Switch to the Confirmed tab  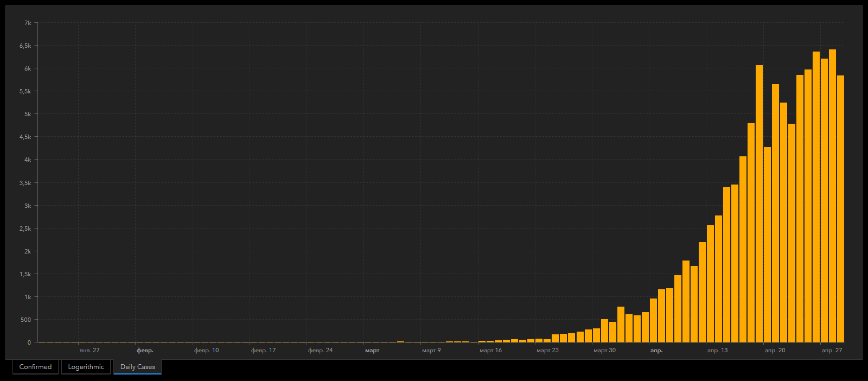point(35,367)
